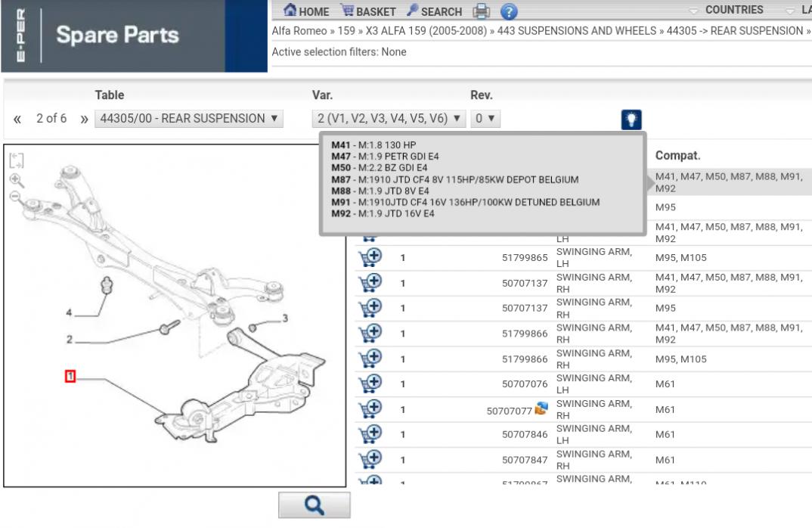Click 44305 -> REAR SUSPENSION breadcrumb
The width and height of the screenshot is (812, 528).
(x=735, y=31)
